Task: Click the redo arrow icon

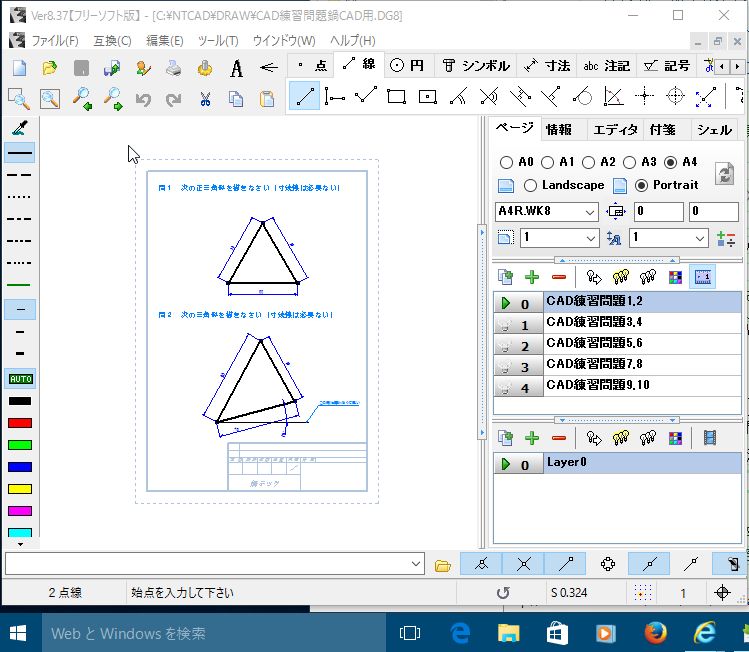Action: click(x=173, y=99)
